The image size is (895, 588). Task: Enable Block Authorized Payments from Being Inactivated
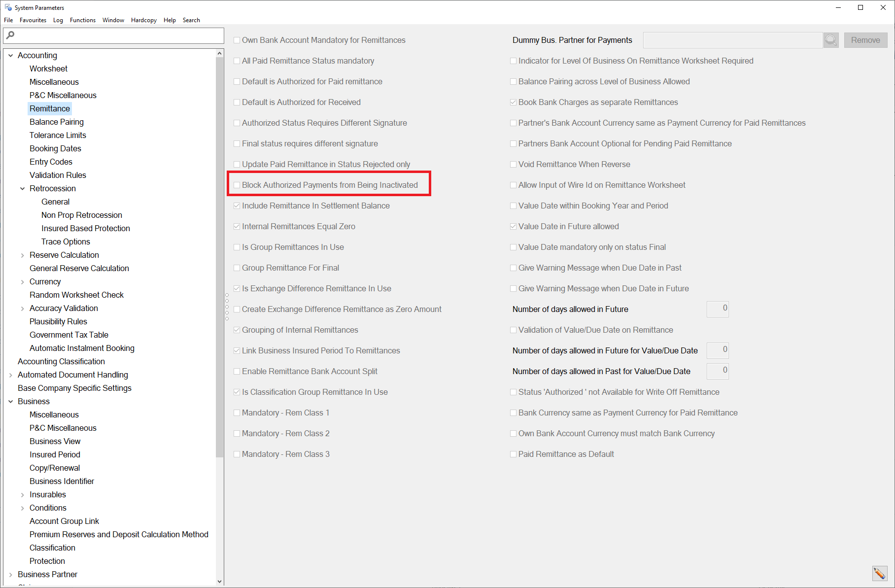click(x=237, y=185)
